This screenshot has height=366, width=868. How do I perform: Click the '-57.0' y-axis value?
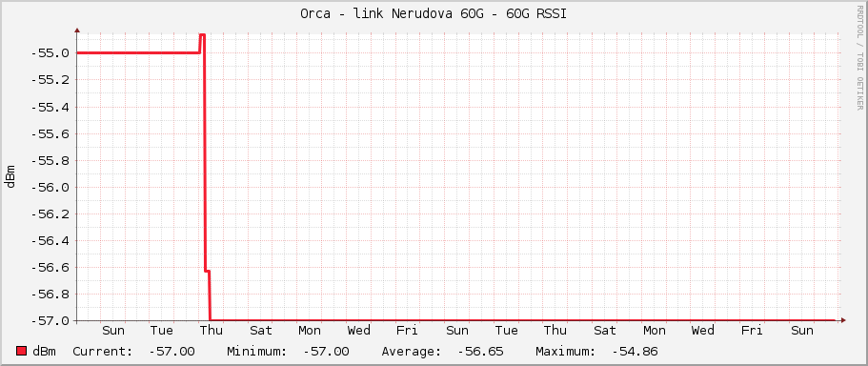(50, 320)
